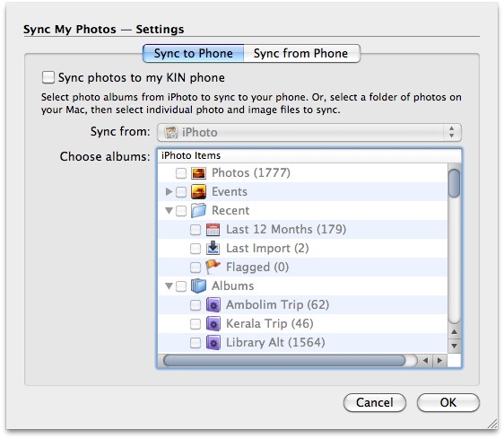Click the Last Import download icon

213,248
